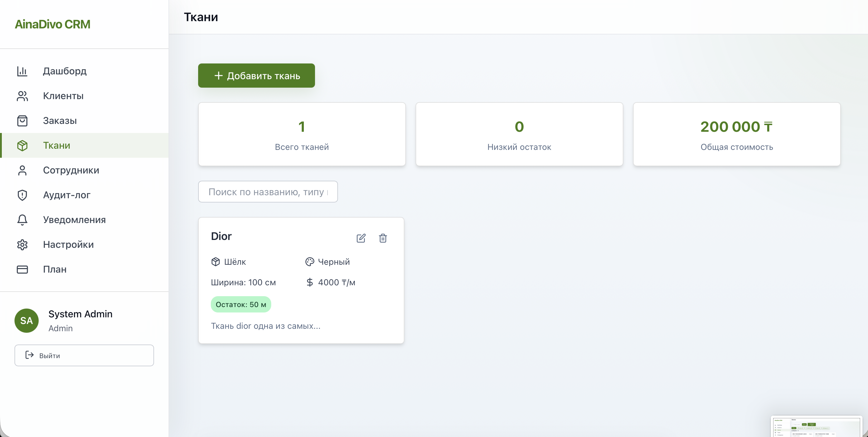The image size is (868, 437).
Task: Click the Уведомления bell icon
Action: click(22, 220)
